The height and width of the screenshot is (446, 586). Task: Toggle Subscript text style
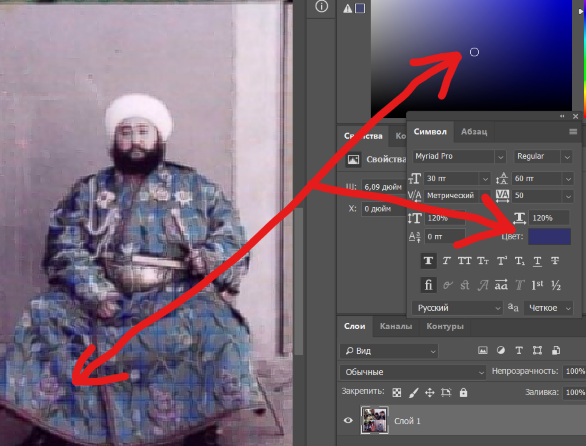tap(519, 261)
